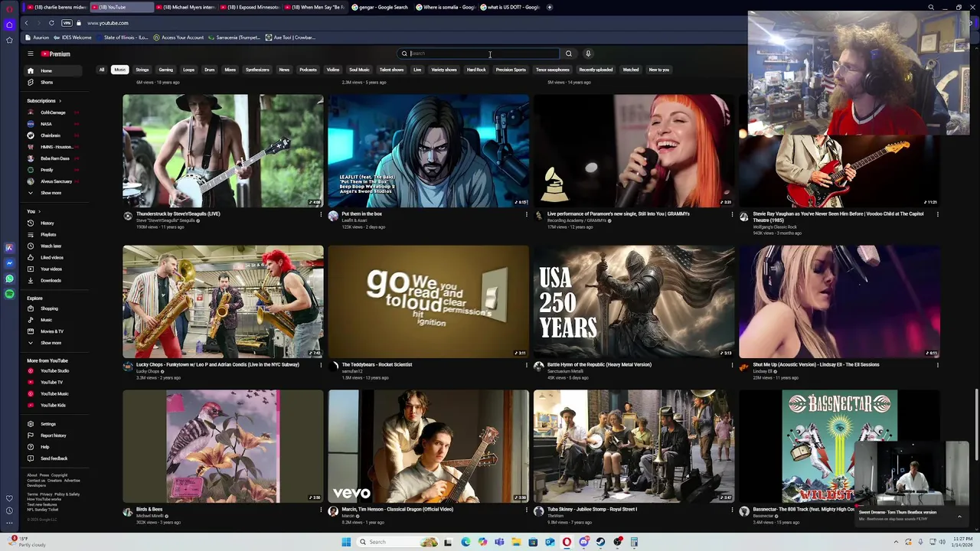Open Axe Tool Crowbar bookmark
980x551 pixels.
290,37
